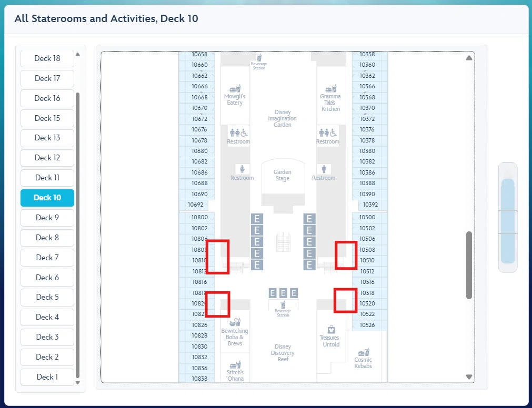Click the ship overview position slider
The height and width of the screenshot is (408, 532).
(508, 221)
